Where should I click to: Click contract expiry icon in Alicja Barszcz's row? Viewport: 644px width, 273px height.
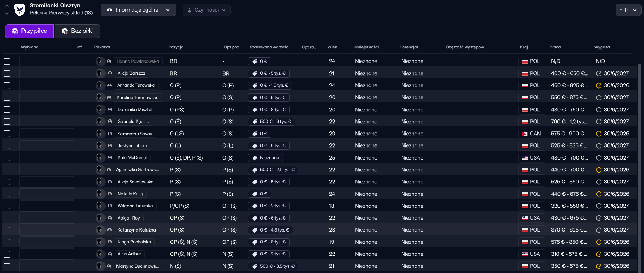(x=599, y=73)
